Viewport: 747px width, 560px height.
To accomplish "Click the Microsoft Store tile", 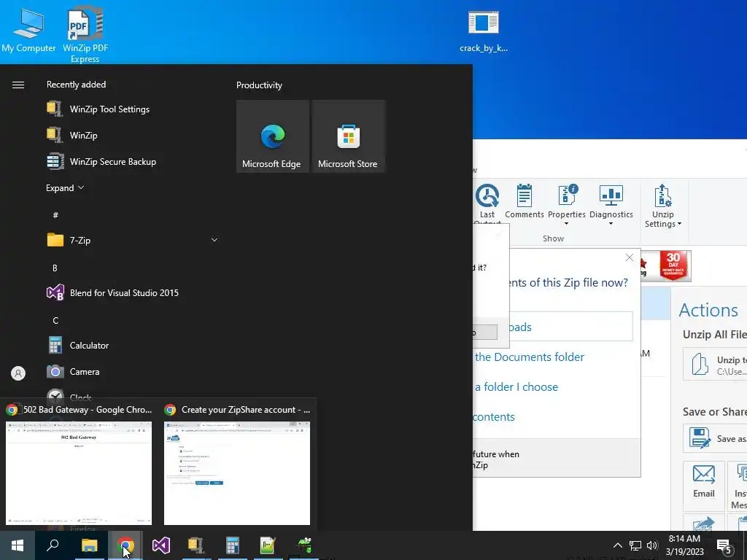I will click(348, 136).
